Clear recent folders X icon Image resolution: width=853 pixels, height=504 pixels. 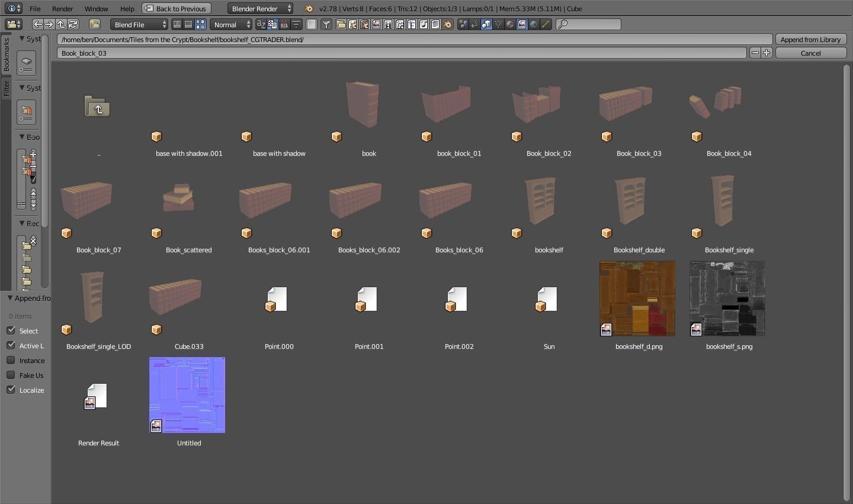point(33,240)
